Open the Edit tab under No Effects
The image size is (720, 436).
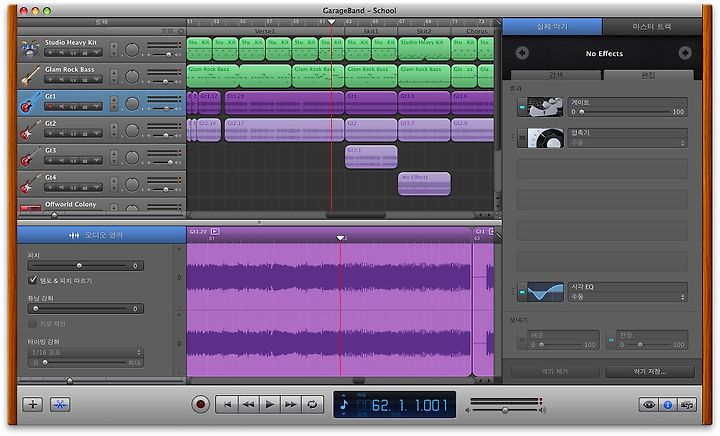click(648, 75)
